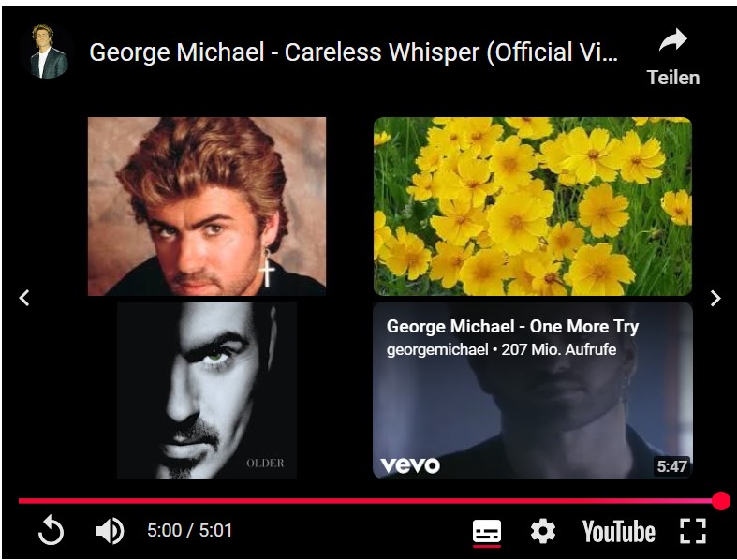Click the One More Try title text
The height and width of the screenshot is (560, 737).
[x=512, y=326]
